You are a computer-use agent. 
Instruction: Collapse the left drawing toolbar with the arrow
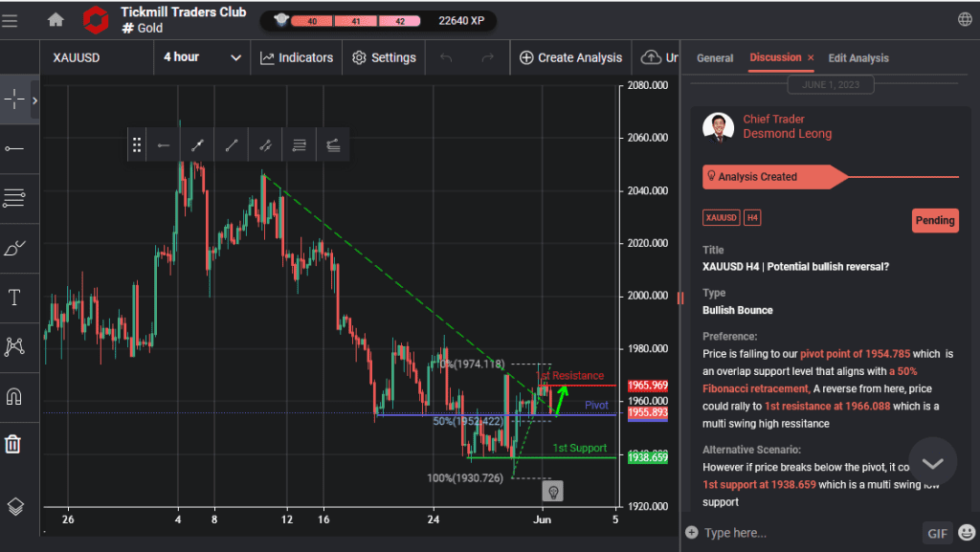pos(35,99)
